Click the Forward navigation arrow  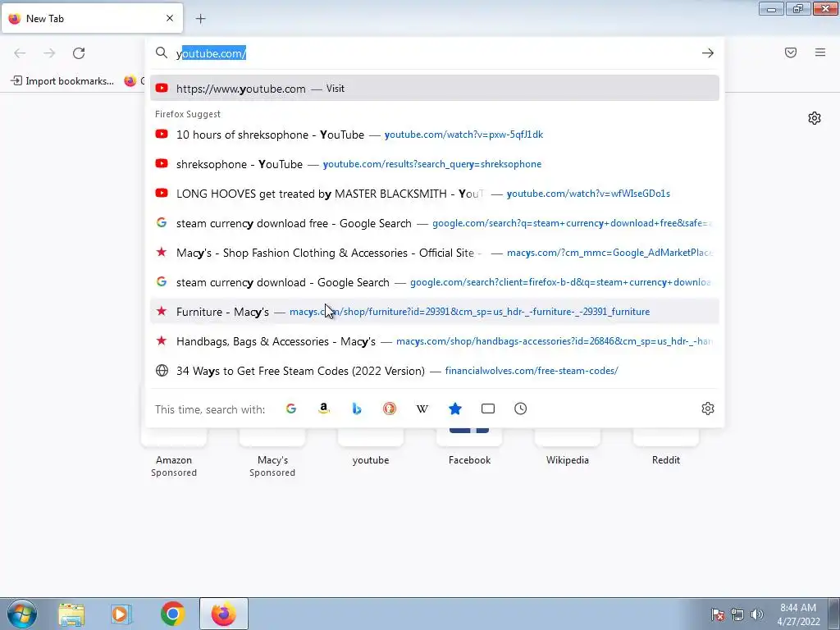(49, 53)
